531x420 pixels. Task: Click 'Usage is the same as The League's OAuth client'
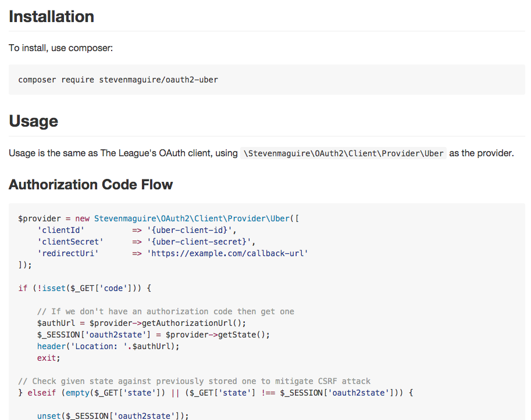(x=111, y=153)
